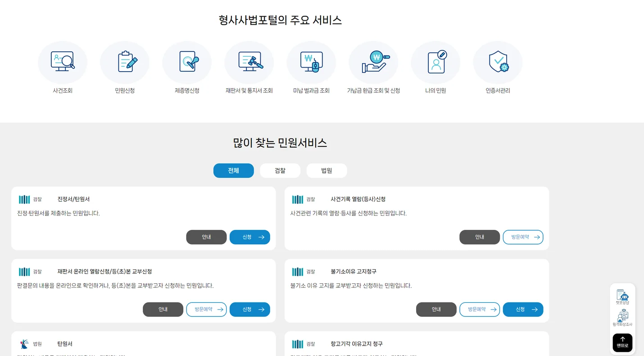
Task: Open the 재판서 및 통지서 조회 gavel icon
Action: click(249, 62)
